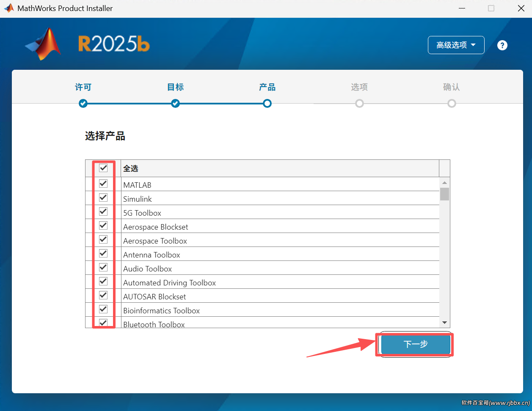
Task: Close the MathWorks Product Installer window
Action: point(521,8)
